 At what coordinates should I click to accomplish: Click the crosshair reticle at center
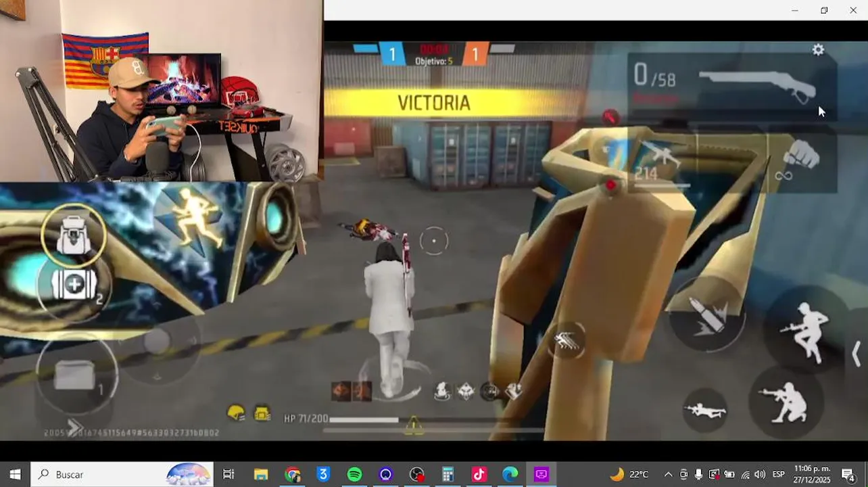[434, 241]
